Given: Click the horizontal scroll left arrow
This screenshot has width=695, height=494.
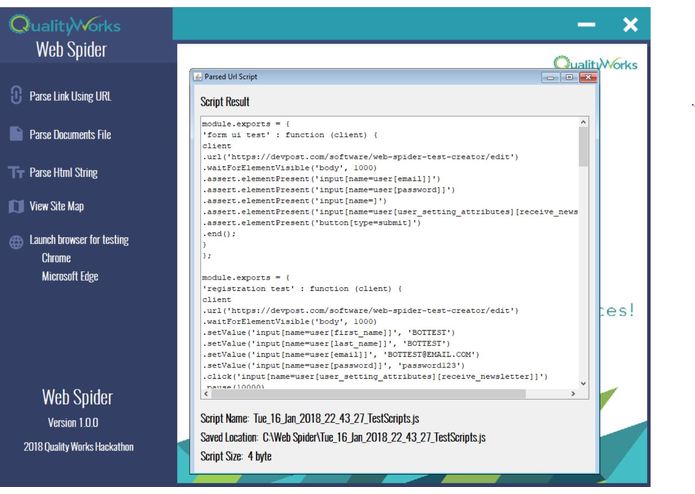Looking at the screenshot, I should [x=206, y=393].
